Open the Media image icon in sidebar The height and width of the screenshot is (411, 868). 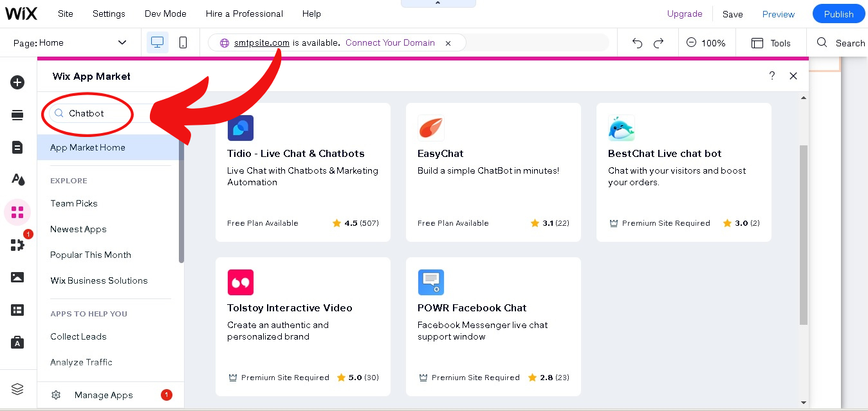(17, 277)
